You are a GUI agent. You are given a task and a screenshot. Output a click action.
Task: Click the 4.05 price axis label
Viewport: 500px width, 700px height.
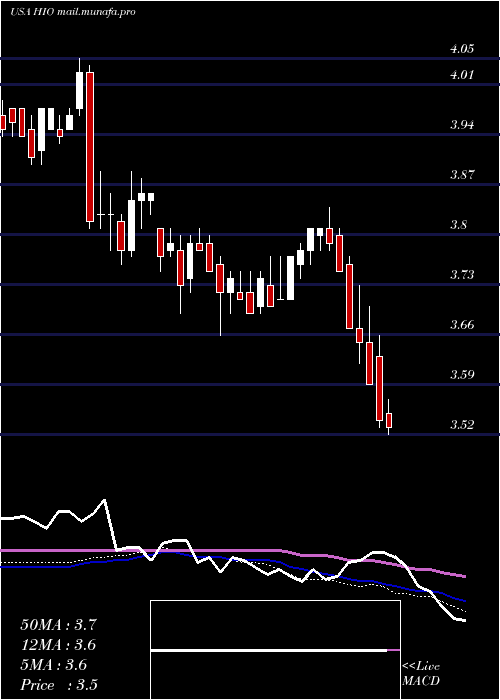pos(462,49)
